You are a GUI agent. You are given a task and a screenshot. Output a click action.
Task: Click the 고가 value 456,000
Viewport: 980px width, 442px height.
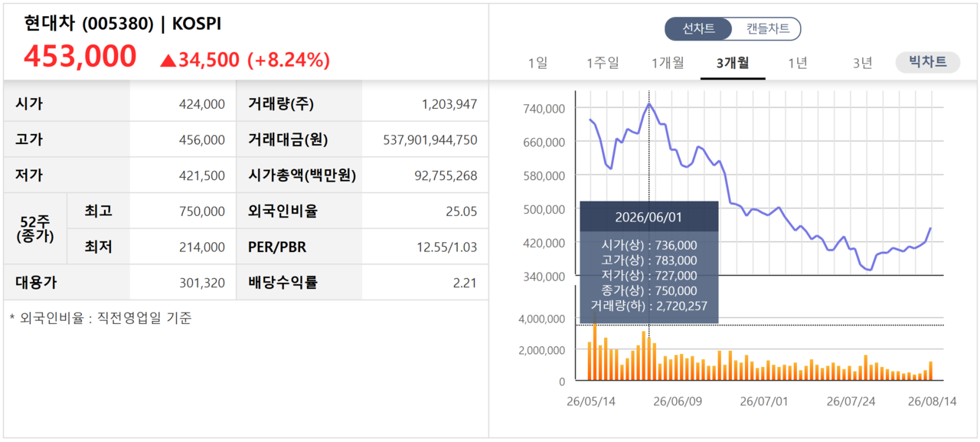coord(203,139)
